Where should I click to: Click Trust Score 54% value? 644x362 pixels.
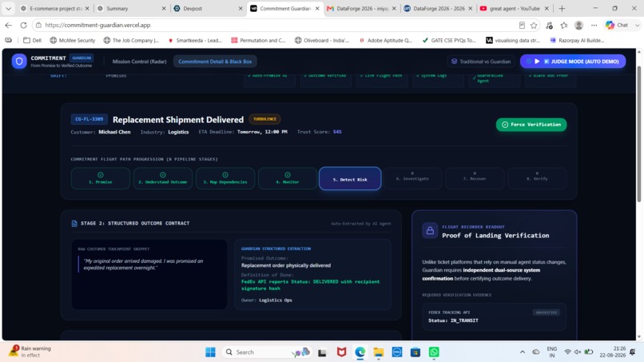[x=337, y=132]
